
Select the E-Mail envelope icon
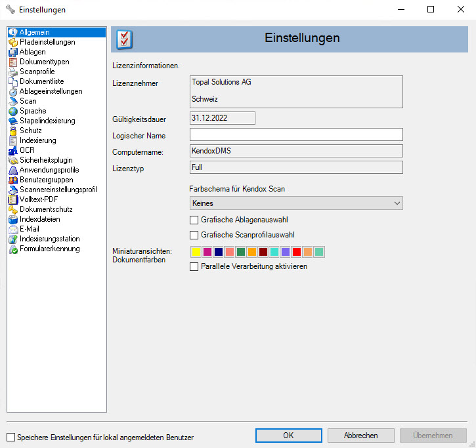tap(13, 229)
